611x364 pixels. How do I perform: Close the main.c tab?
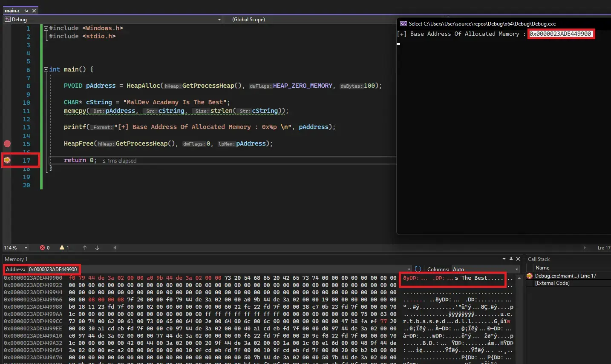pyautogui.click(x=34, y=11)
